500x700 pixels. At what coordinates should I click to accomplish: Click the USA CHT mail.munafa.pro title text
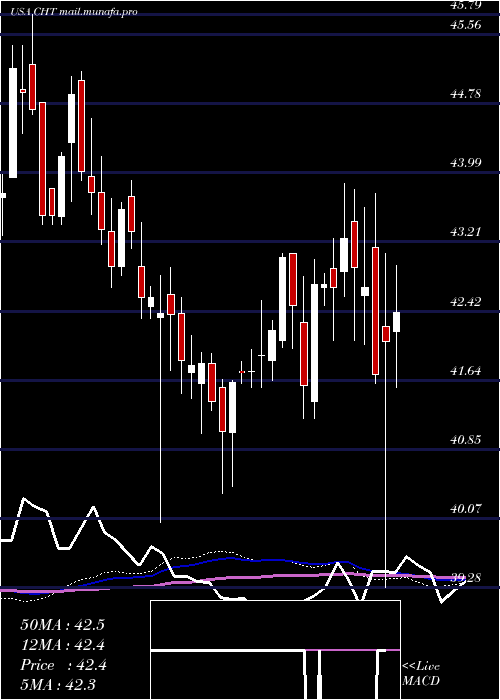[74, 12]
